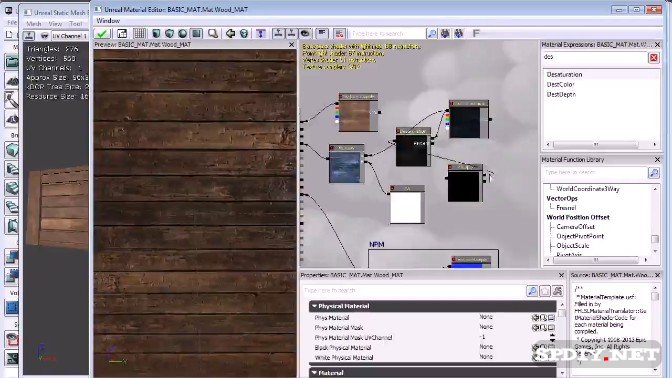Click the green checkmark Apply button
Image resolution: width=672 pixels, height=378 pixels.
[102, 33]
